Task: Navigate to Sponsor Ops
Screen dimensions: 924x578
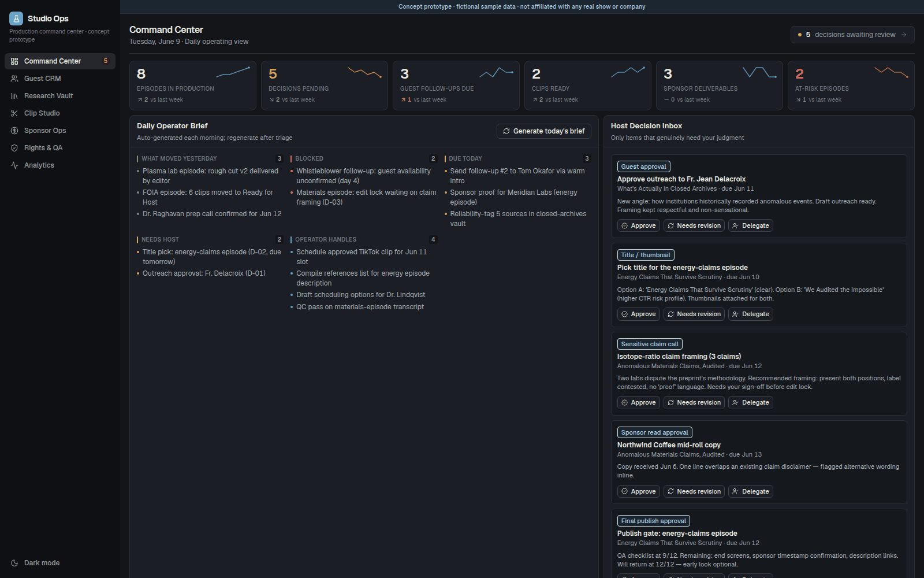Action: (60, 131)
